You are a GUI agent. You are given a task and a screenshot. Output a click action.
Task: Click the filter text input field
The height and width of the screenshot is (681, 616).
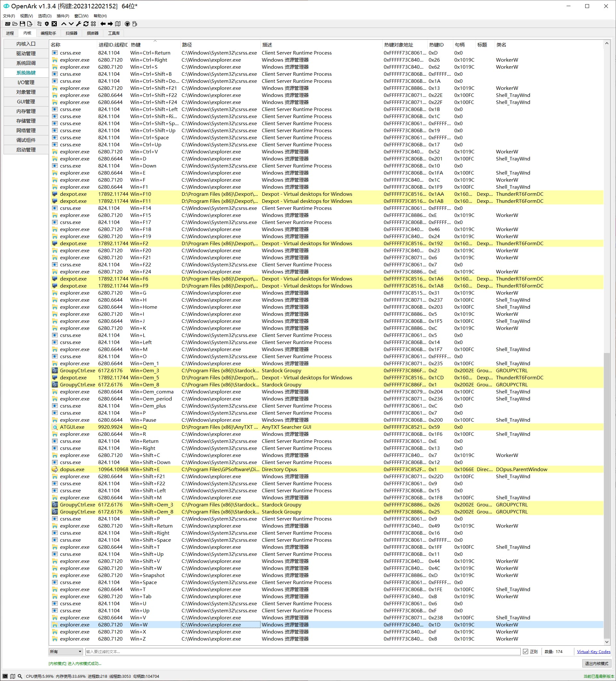pos(302,651)
